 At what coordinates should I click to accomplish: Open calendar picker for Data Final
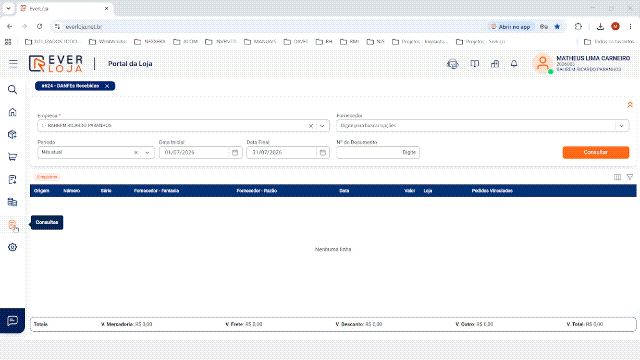[322, 152]
